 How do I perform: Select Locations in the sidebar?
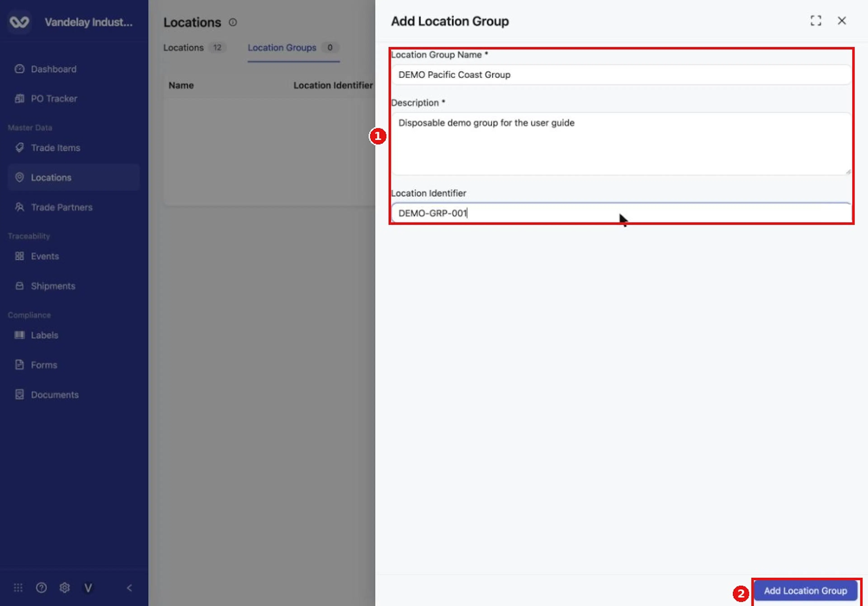(x=74, y=177)
